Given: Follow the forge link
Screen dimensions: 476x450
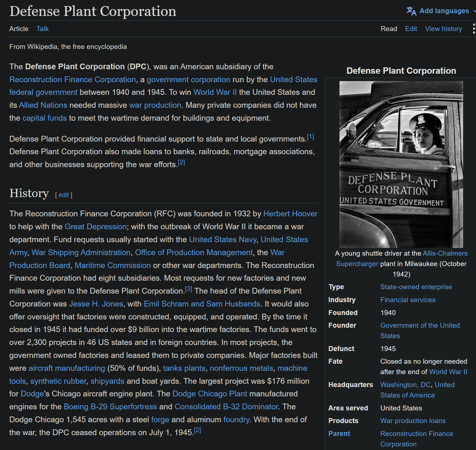Looking at the screenshot, I should (x=160, y=419).
